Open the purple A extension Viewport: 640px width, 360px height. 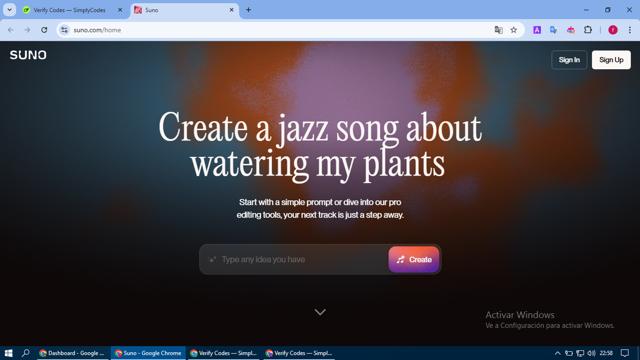click(x=537, y=30)
